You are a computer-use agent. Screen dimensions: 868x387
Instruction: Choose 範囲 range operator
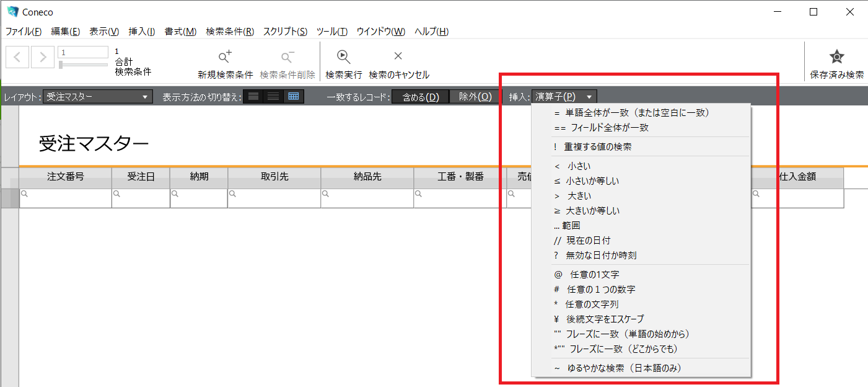[641, 226]
